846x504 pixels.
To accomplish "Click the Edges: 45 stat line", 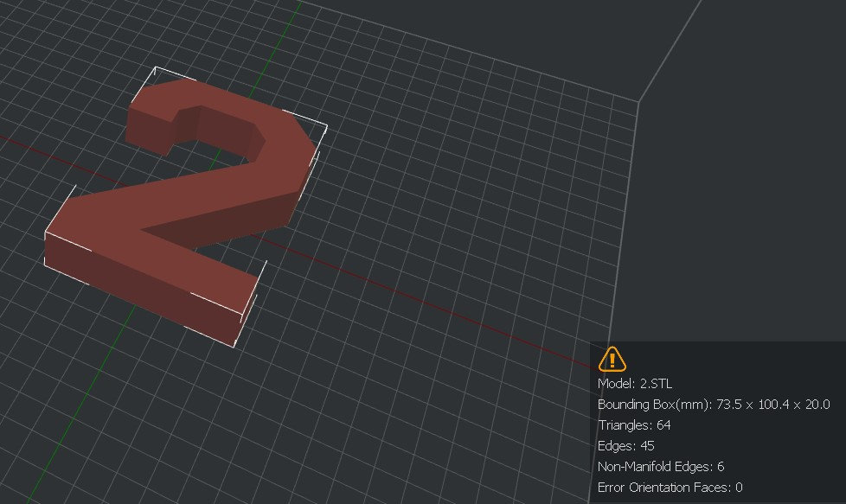I will [x=625, y=445].
